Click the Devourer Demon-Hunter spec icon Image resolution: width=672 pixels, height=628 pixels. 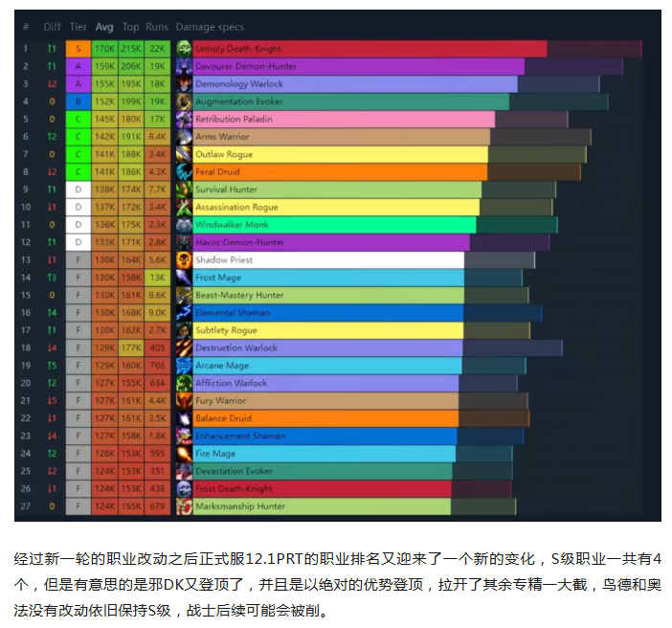pos(185,66)
